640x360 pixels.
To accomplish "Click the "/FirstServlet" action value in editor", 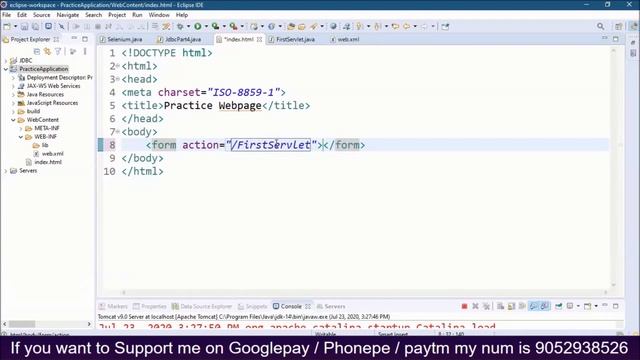I will [270, 145].
